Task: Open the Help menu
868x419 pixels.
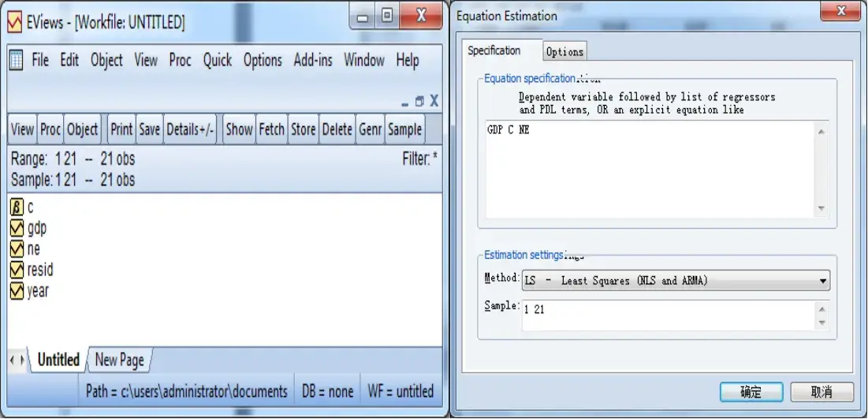Action: coord(408,60)
